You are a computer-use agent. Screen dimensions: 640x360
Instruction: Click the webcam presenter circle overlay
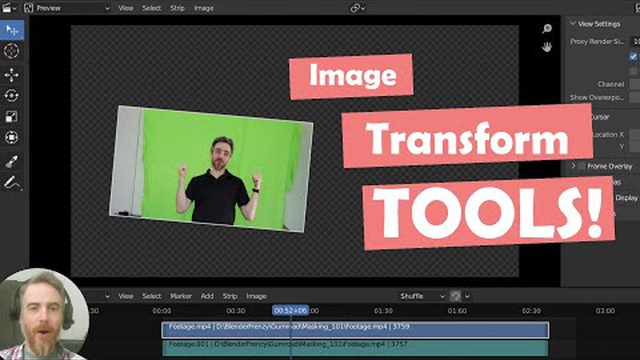pos(44,314)
